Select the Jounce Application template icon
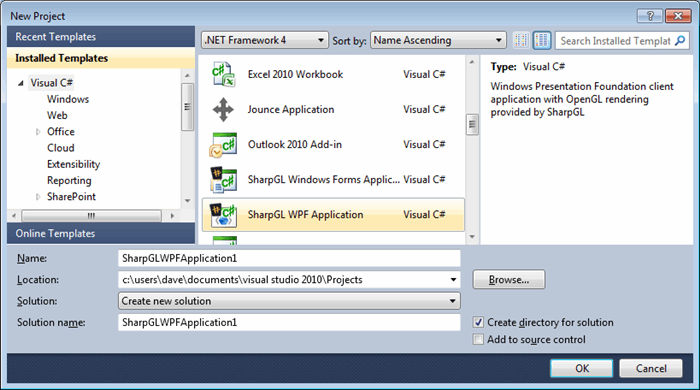Viewport: 700px width, 390px height. point(223,109)
